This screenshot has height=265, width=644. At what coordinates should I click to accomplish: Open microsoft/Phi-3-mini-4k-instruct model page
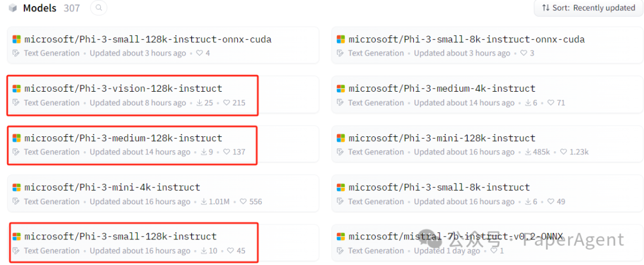tap(112, 188)
